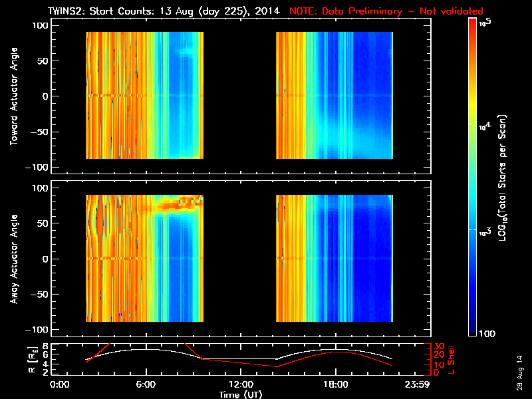This screenshot has width=532, height=399.
Task: Click the 'Toward Actuator Angle' axis label
Action: click(14, 96)
